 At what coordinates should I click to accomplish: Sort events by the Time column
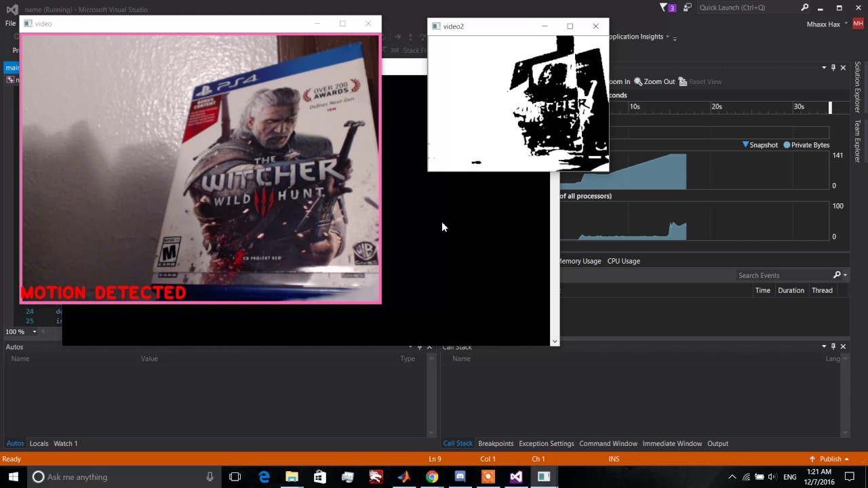(762, 290)
